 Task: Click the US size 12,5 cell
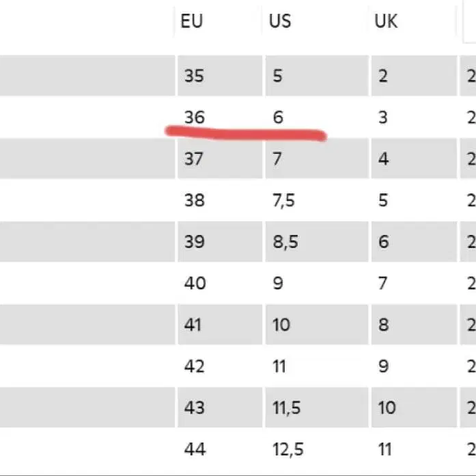pyautogui.click(x=317, y=449)
